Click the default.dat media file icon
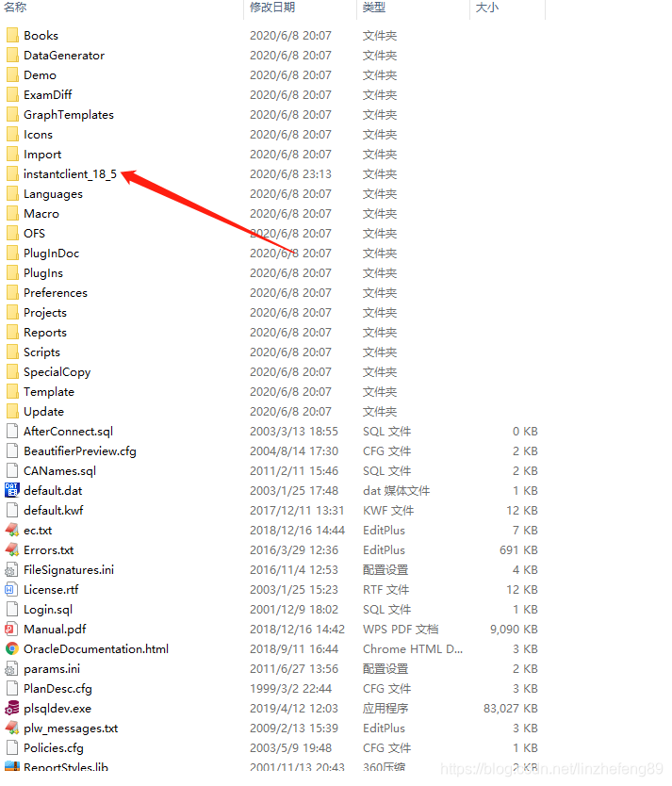 coord(12,490)
